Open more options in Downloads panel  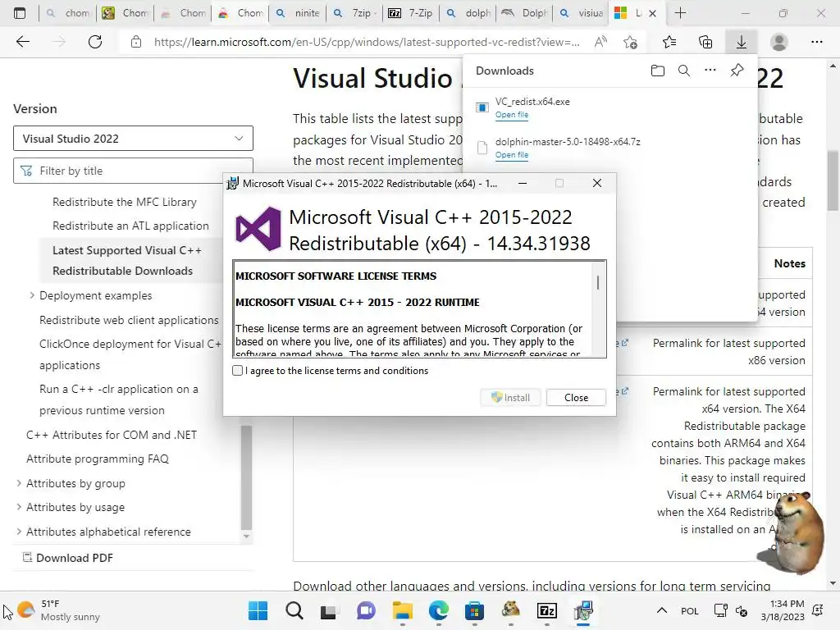[x=710, y=71]
